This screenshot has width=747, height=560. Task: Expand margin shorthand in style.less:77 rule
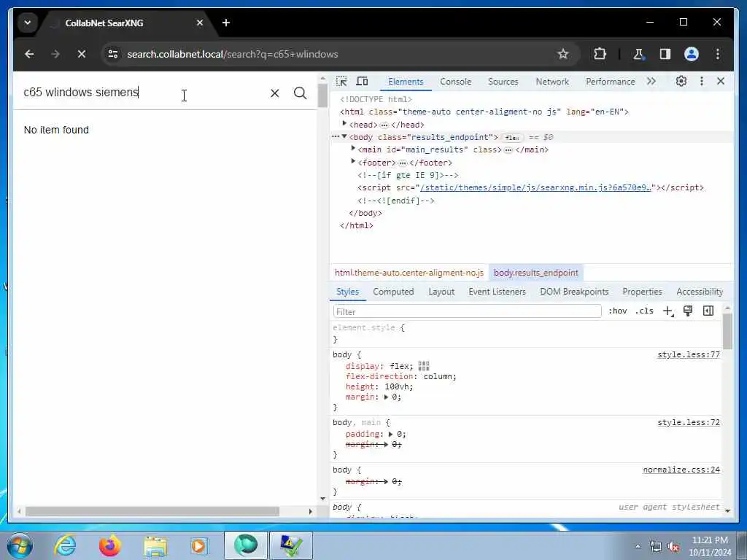point(387,397)
